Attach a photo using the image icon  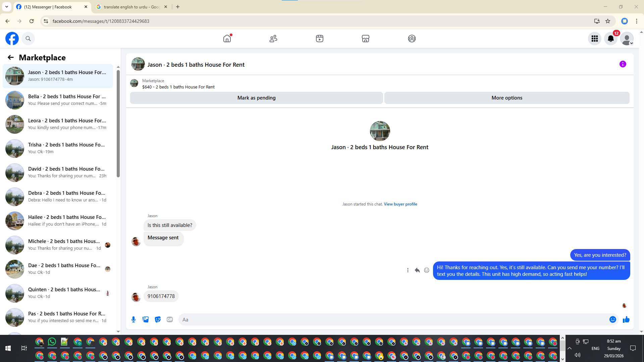(146, 319)
